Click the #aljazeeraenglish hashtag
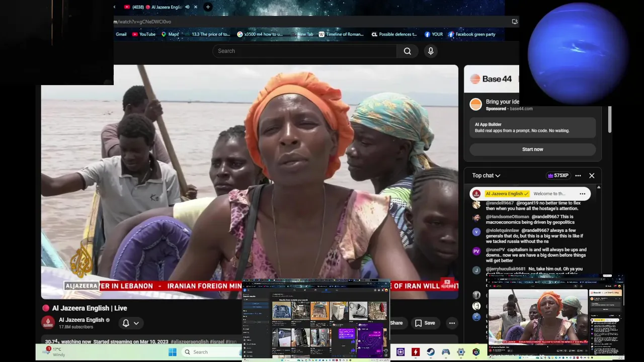This screenshot has height=362, width=644. [x=189, y=342]
